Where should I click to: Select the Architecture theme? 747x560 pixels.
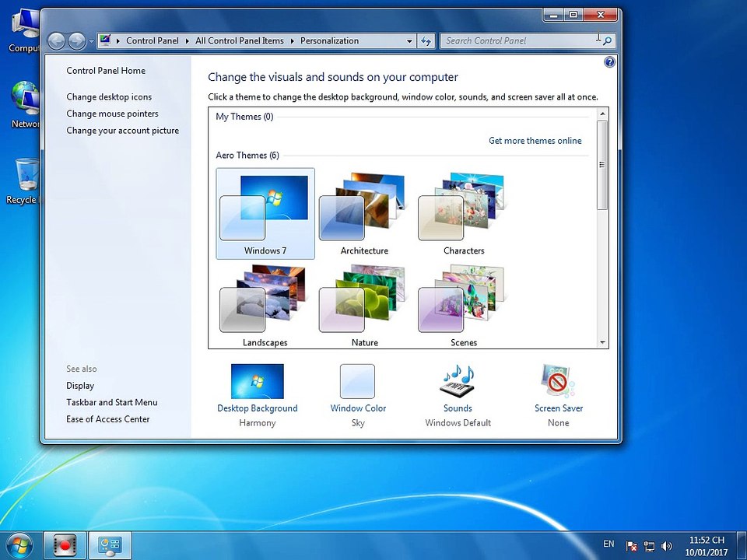[364, 213]
